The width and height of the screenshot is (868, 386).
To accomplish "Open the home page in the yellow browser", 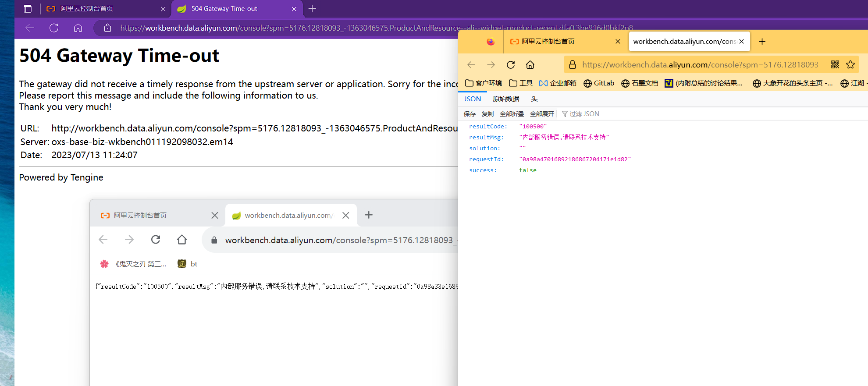I will click(530, 65).
